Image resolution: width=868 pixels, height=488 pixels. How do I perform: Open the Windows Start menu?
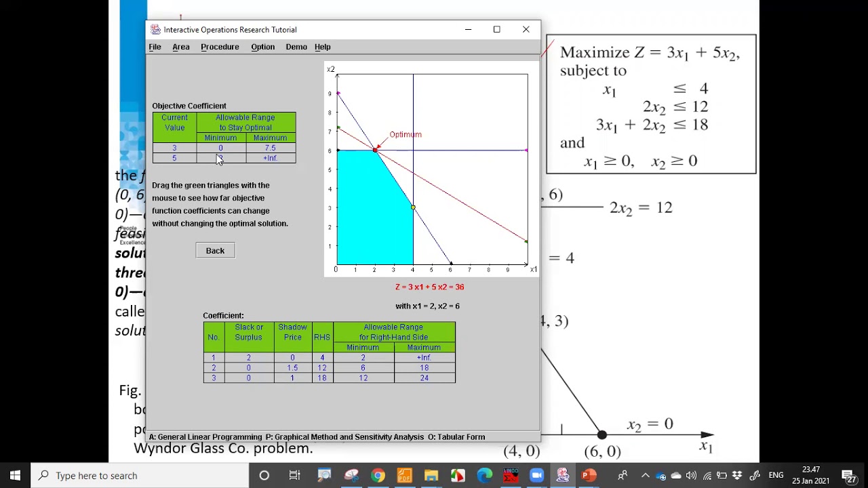pos(15,475)
